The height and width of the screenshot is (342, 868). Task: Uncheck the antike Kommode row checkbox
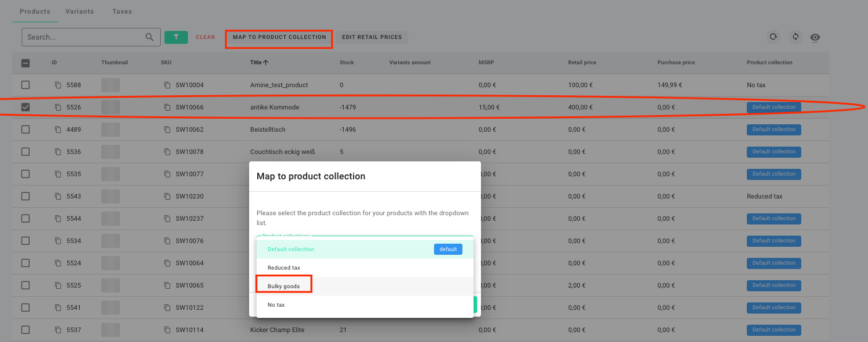pyautogui.click(x=25, y=107)
